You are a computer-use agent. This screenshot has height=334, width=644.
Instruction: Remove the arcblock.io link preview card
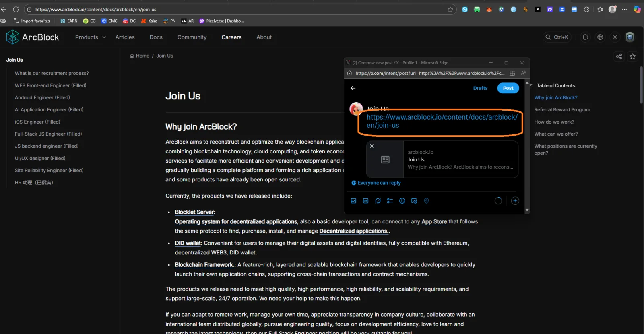[372, 146]
